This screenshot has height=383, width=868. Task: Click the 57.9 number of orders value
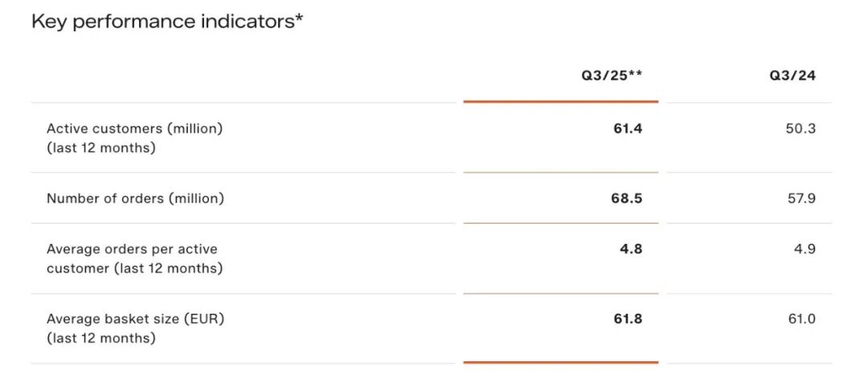coord(801,198)
